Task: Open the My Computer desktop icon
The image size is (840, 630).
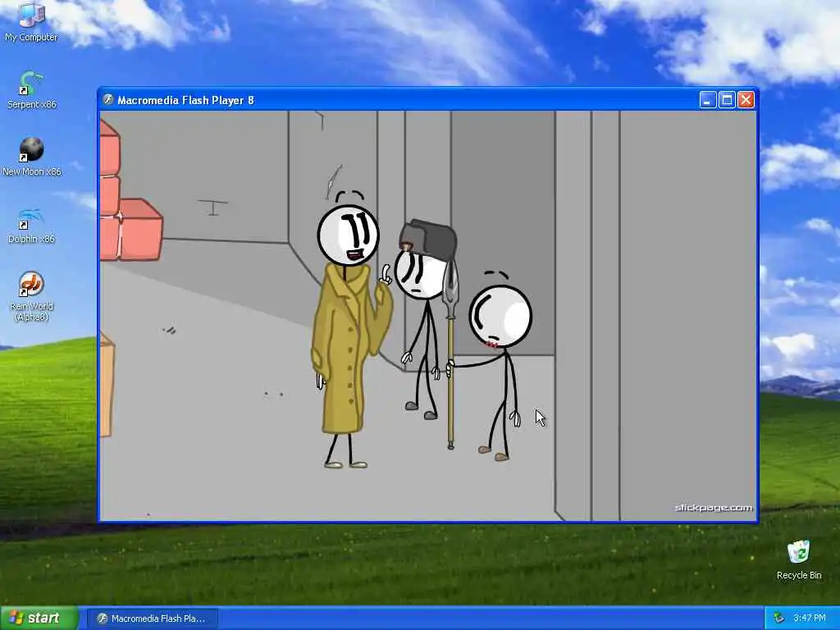Action: point(31,21)
